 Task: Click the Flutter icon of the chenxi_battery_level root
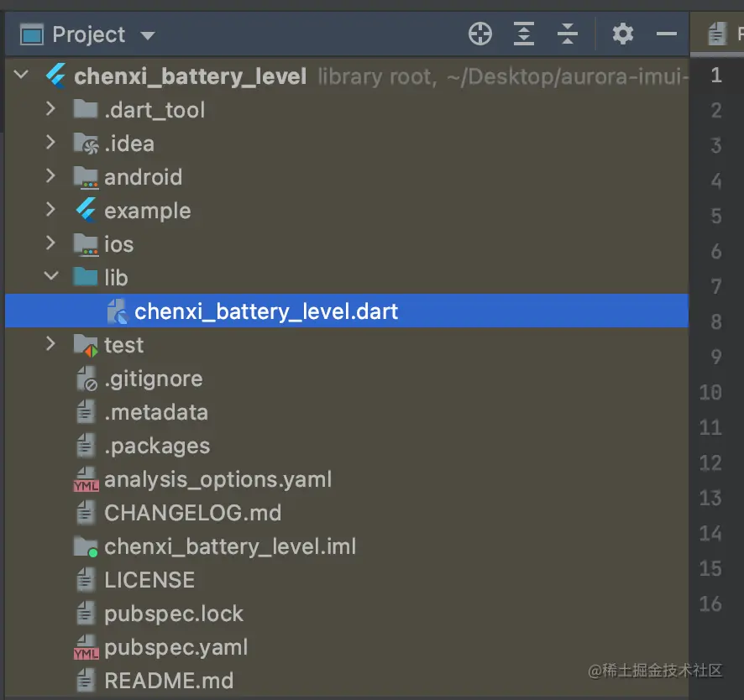pos(56,76)
